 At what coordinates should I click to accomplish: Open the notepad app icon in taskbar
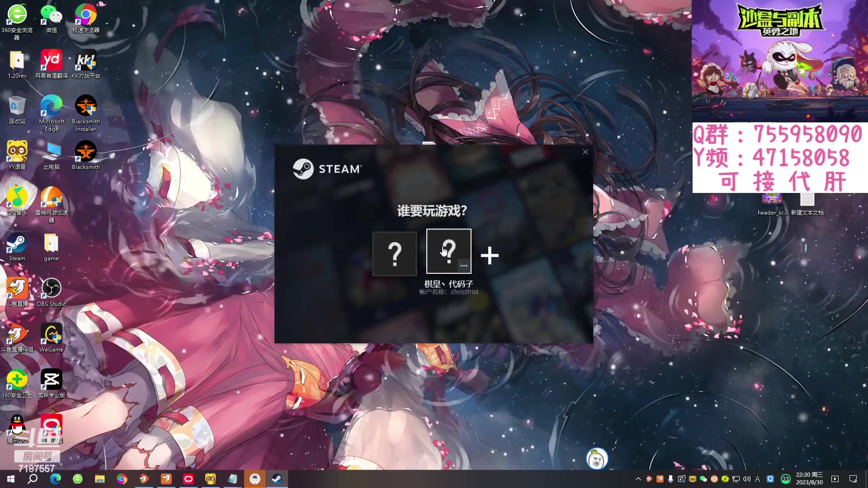232,479
